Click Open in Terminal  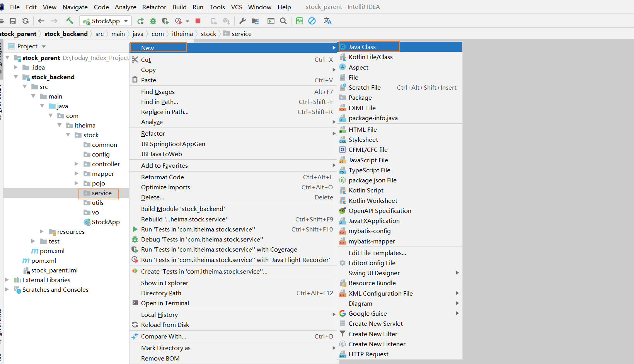tap(233, 303)
